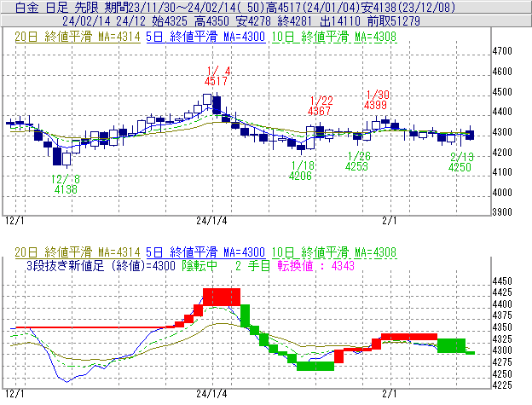Viewport: 532px width, 405px height.
Task: Click the 24/1/4 date label under lower chart
Action: [x=211, y=394]
